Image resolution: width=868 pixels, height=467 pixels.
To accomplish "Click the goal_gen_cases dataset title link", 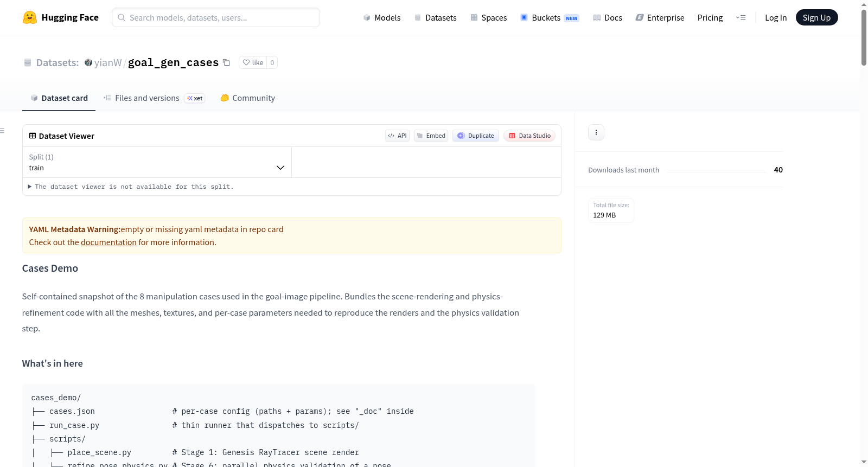I will [x=174, y=62].
